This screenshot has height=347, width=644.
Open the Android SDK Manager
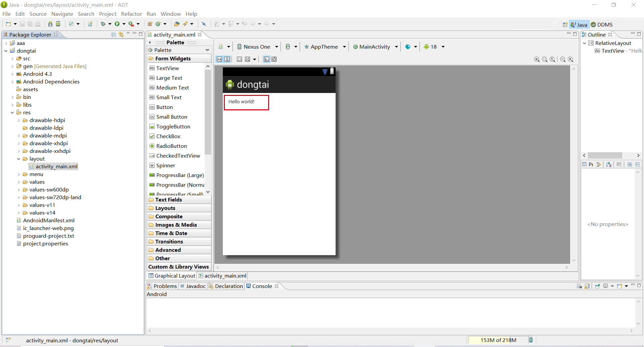(x=50, y=24)
